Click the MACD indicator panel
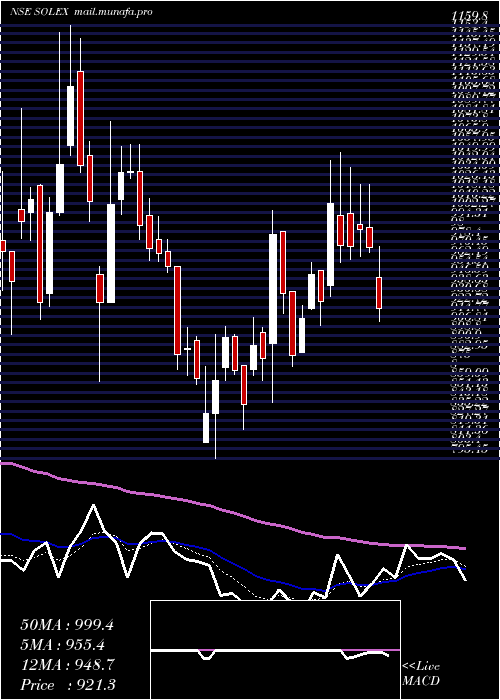The height and width of the screenshot is (700, 500). (275, 650)
